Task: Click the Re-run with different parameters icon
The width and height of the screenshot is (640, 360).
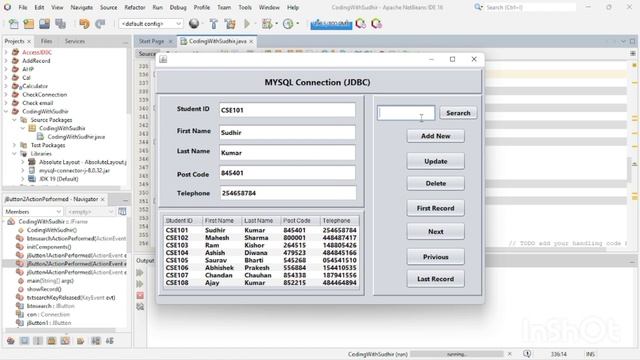Action: click(x=140, y=284)
